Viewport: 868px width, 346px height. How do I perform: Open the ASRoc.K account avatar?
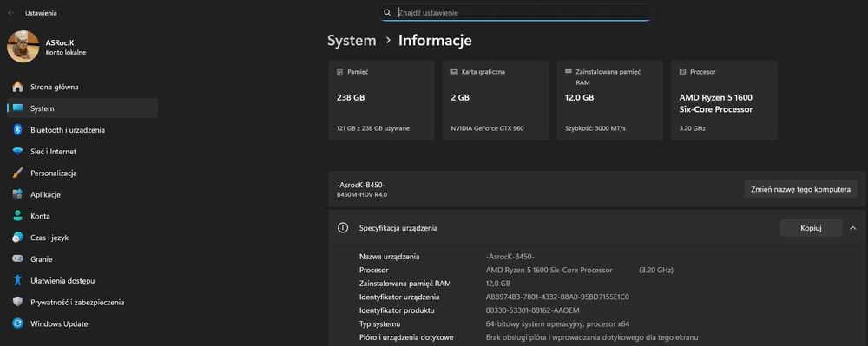(23, 47)
